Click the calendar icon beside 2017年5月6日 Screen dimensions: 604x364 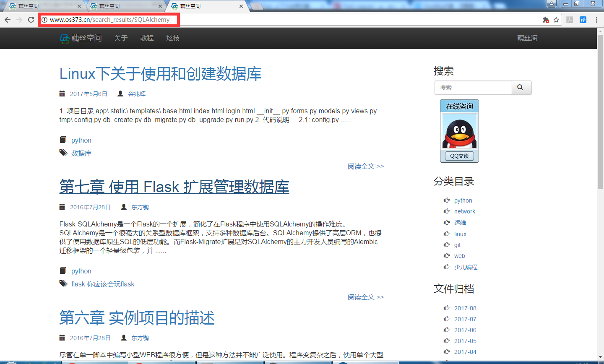pyautogui.click(x=62, y=94)
